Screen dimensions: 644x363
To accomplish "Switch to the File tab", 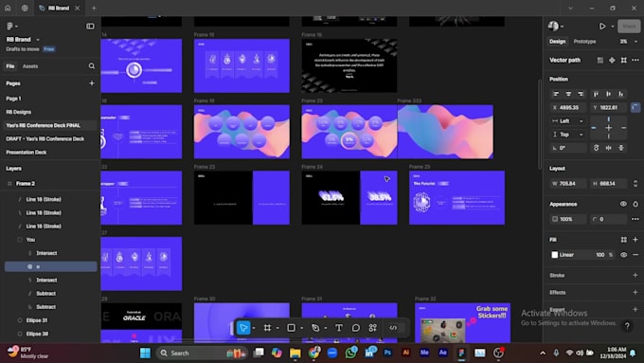I will pyautogui.click(x=10, y=66).
